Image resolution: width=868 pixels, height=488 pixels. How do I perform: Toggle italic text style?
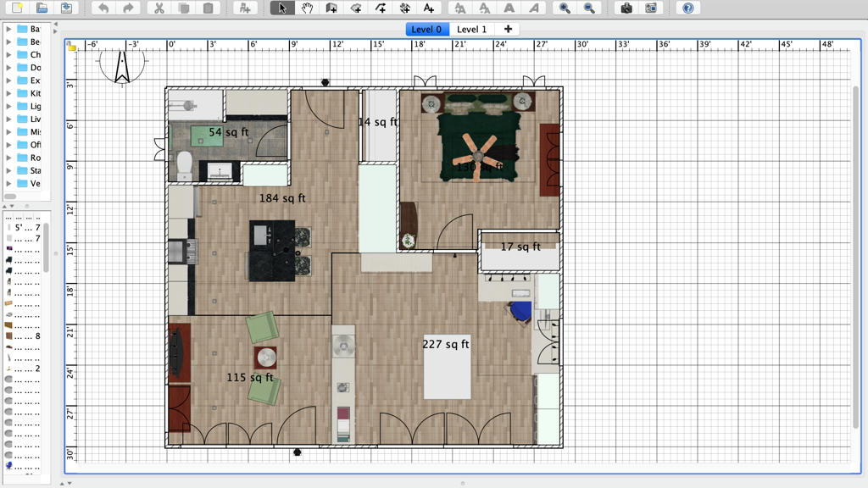tap(533, 8)
